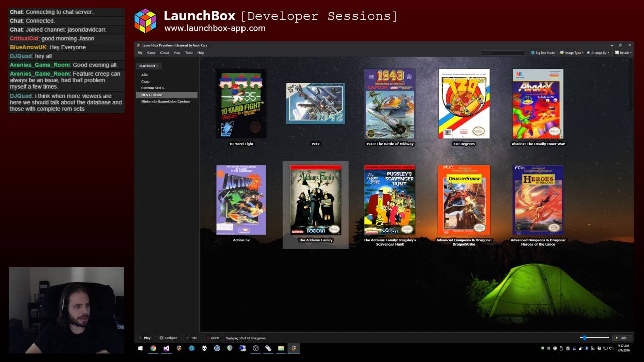Switch to LaunchBox taskbar icon

[x=294, y=348]
